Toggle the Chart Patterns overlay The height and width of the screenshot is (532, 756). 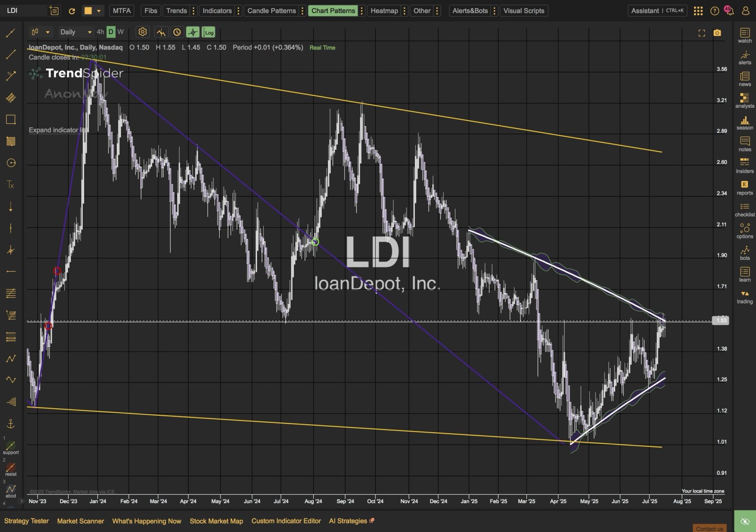click(333, 11)
